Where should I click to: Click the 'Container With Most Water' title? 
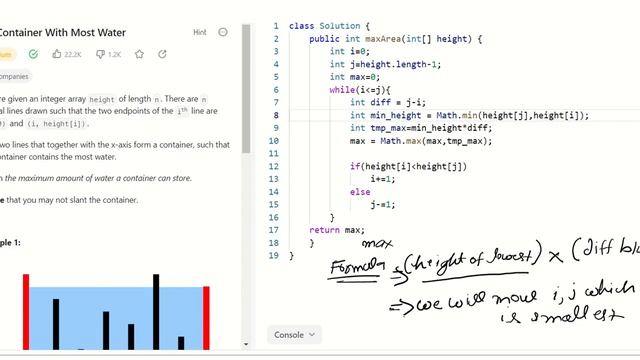point(62,32)
